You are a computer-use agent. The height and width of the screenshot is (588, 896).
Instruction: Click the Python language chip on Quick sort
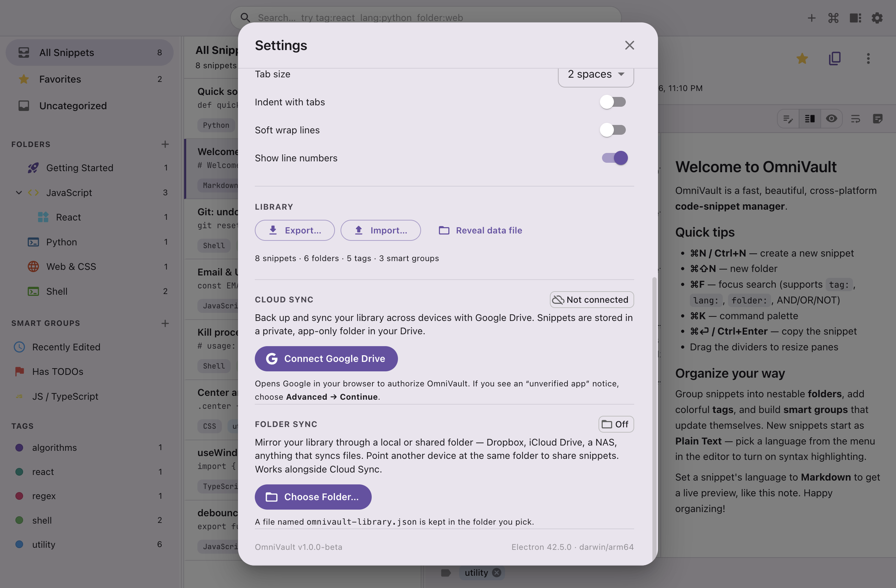click(x=216, y=125)
